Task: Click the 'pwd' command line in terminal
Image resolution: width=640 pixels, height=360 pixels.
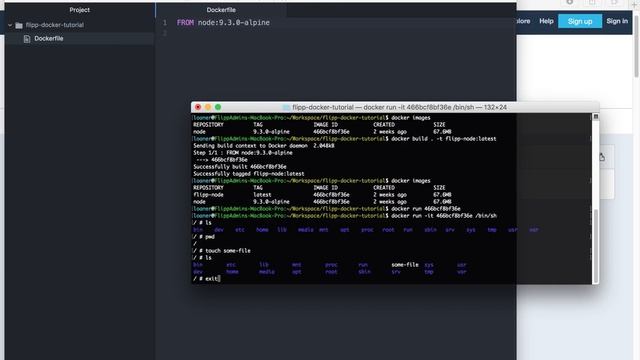Action: tap(203, 237)
